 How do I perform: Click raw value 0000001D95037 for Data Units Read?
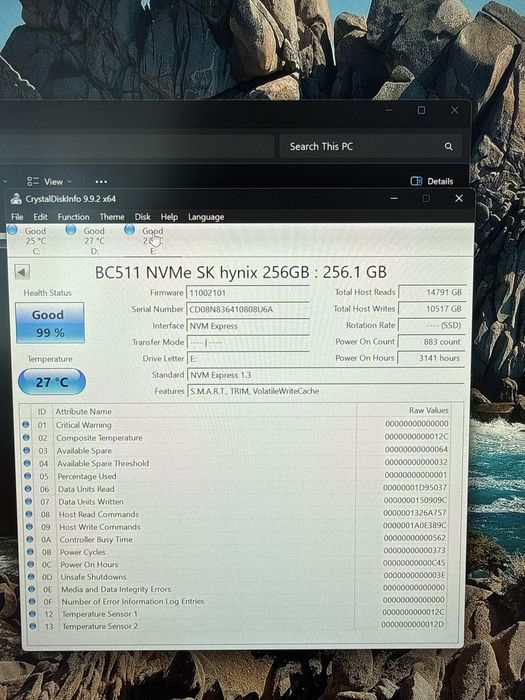pos(415,488)
